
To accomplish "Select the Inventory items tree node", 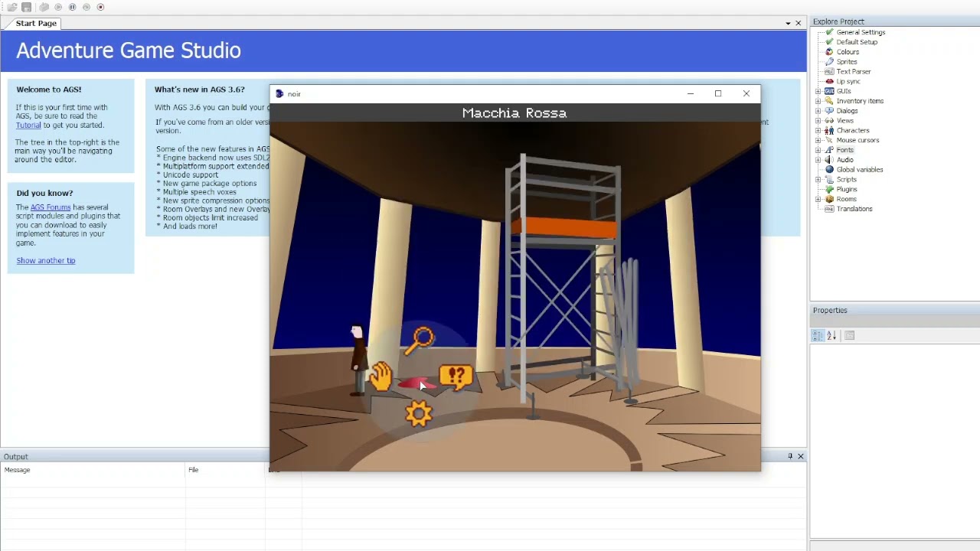I will click(x=860, y=101).
